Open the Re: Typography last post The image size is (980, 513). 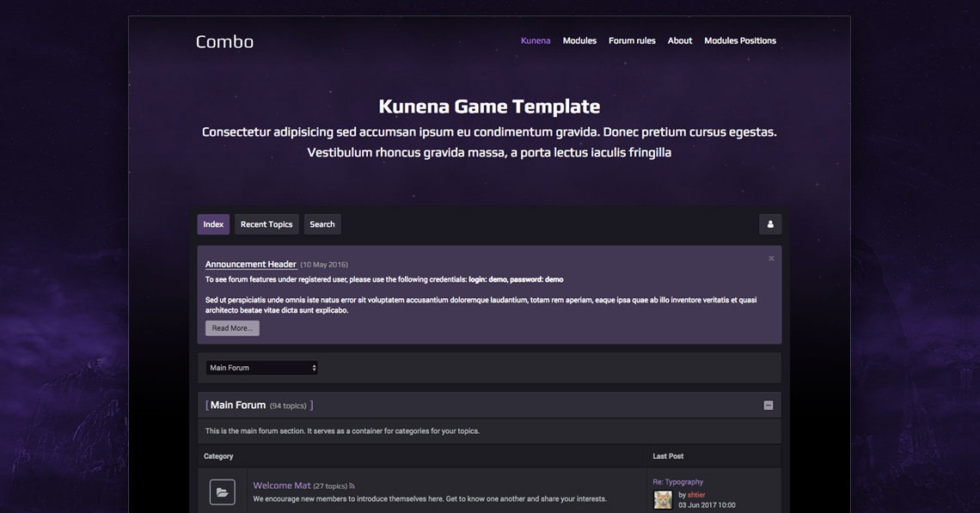(x=677, y=482)
